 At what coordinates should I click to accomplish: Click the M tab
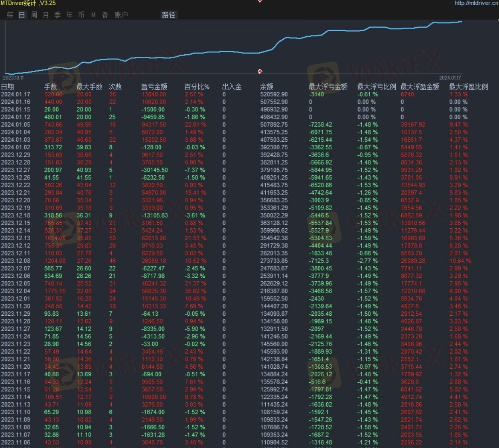(x=93, y=15)
